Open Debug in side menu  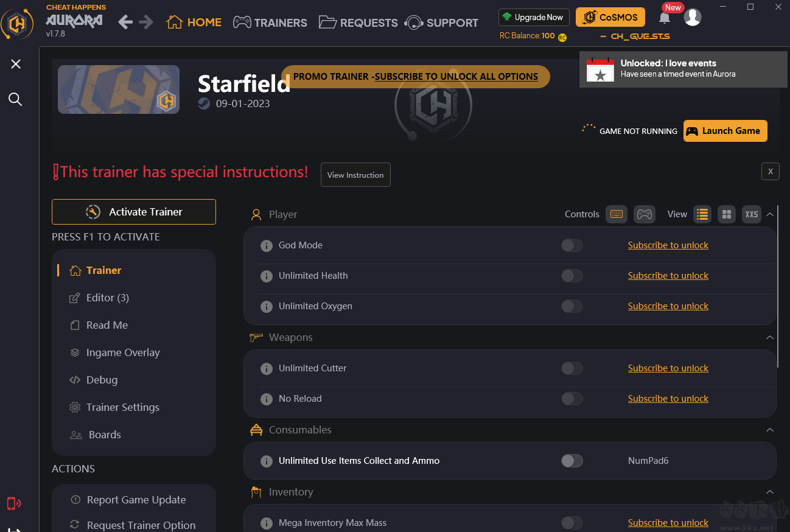point(94,380)
